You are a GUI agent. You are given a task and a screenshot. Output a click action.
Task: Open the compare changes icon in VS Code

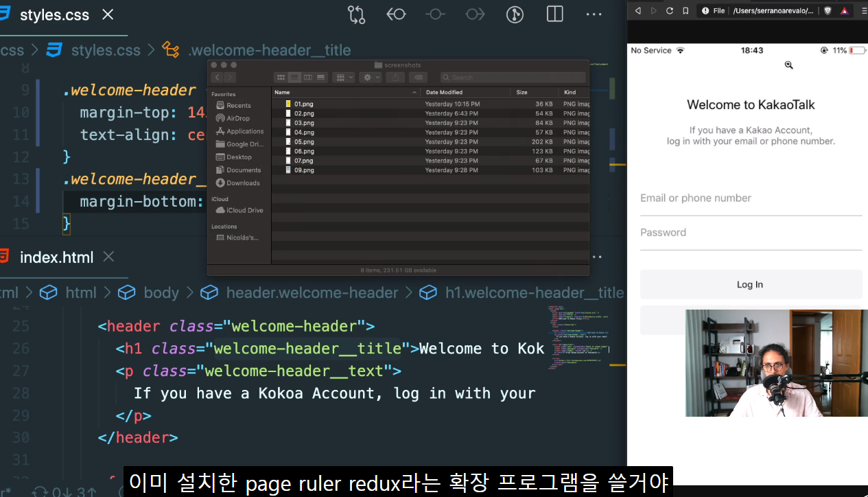pos(356,14)
